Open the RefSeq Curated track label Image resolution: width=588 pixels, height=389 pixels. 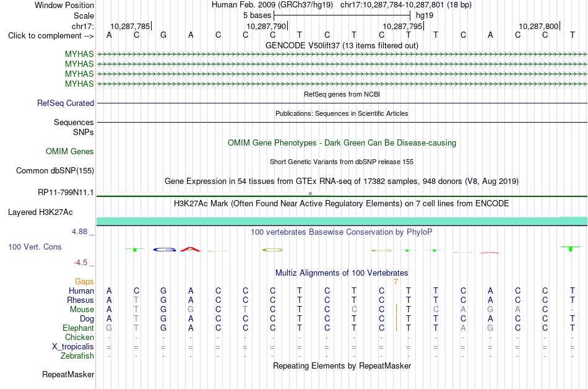point(66,103)
